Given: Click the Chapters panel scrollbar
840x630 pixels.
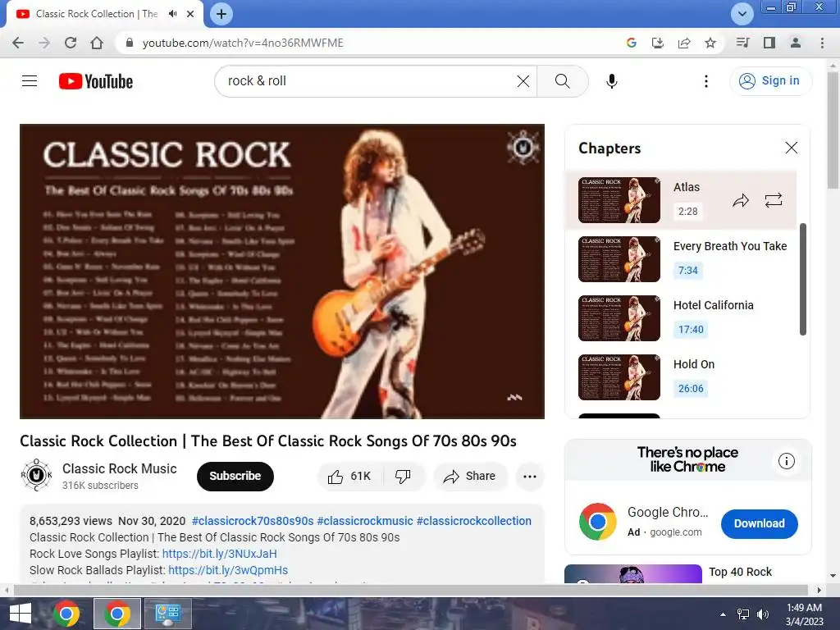Looking at the screenshot, I should click(802, 279).
